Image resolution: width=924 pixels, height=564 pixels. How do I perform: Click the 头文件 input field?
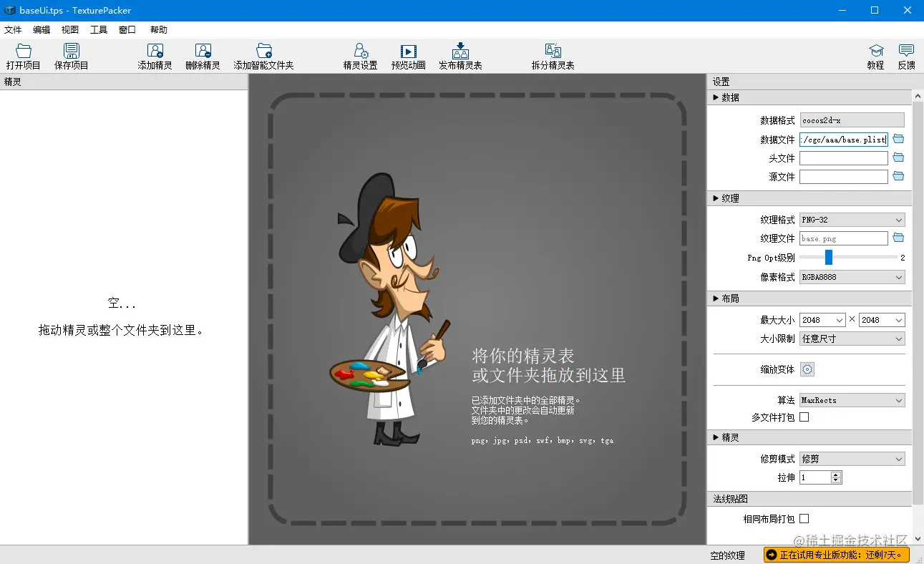(844, 158)
